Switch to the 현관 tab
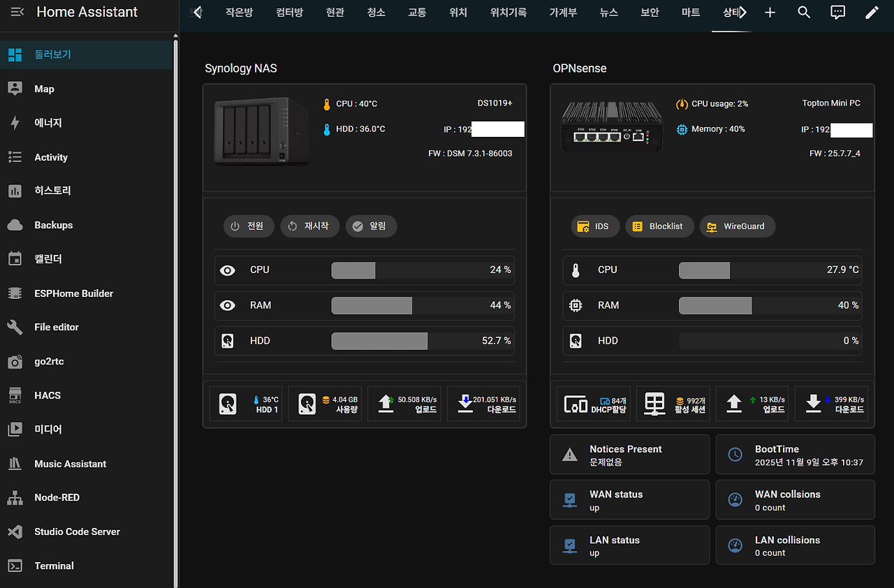 335,13
